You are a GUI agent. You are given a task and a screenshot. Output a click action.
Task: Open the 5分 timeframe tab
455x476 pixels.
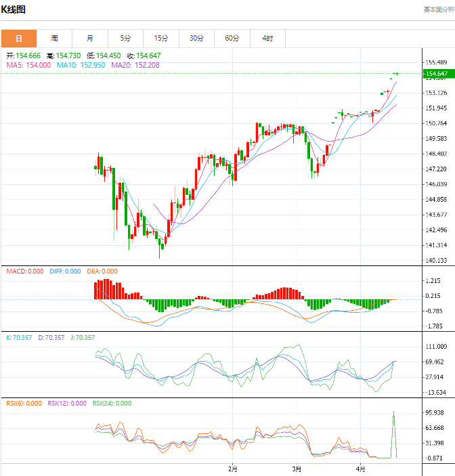(x=125, y=39)
